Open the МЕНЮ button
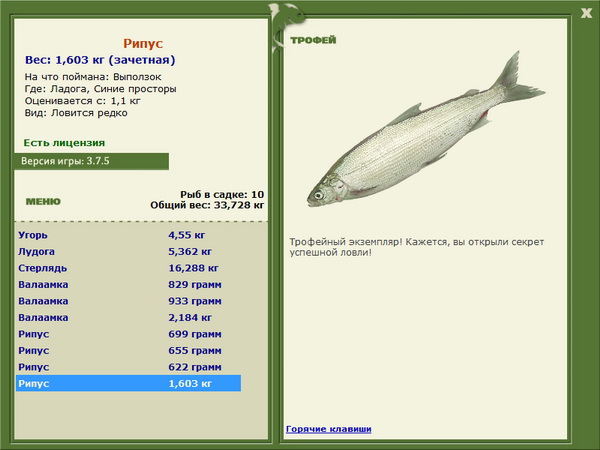 point(43,202)
